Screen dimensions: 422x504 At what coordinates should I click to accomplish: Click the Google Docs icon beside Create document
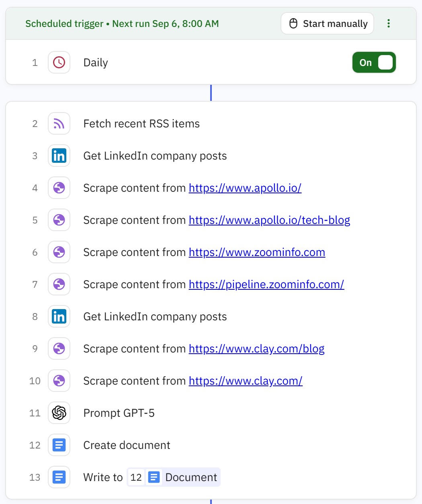pyautogui.click(x=59, y=445)
